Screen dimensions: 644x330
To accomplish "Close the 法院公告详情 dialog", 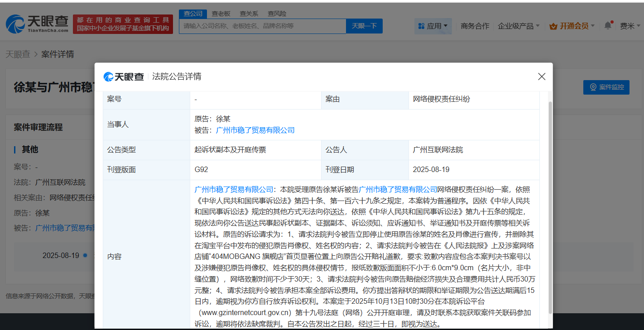I will point(541,77).
